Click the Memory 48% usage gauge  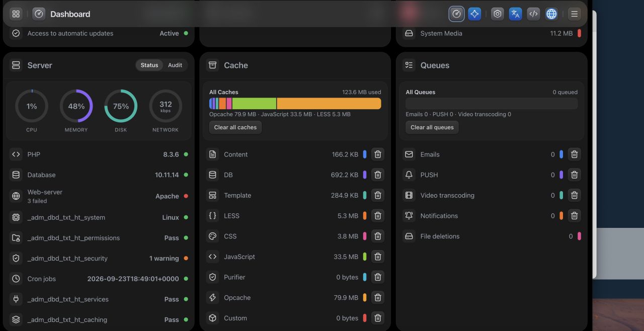tap(76, 106)
